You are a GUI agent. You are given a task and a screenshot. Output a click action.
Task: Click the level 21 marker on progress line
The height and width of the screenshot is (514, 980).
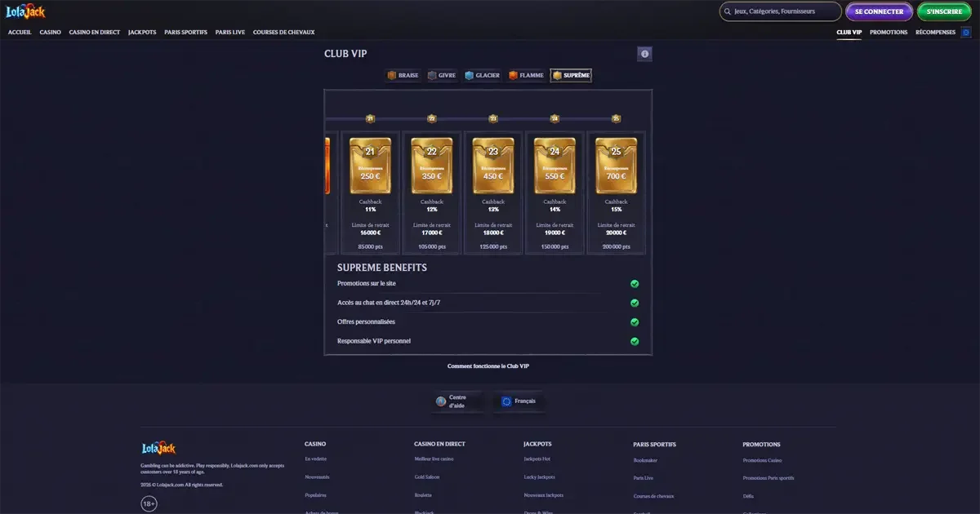coord(370,118)
